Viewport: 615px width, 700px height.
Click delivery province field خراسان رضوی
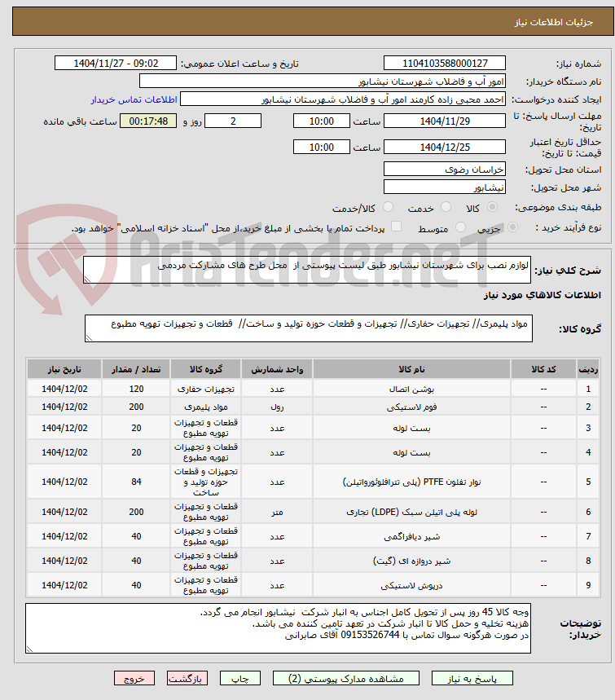coord(445,169)
